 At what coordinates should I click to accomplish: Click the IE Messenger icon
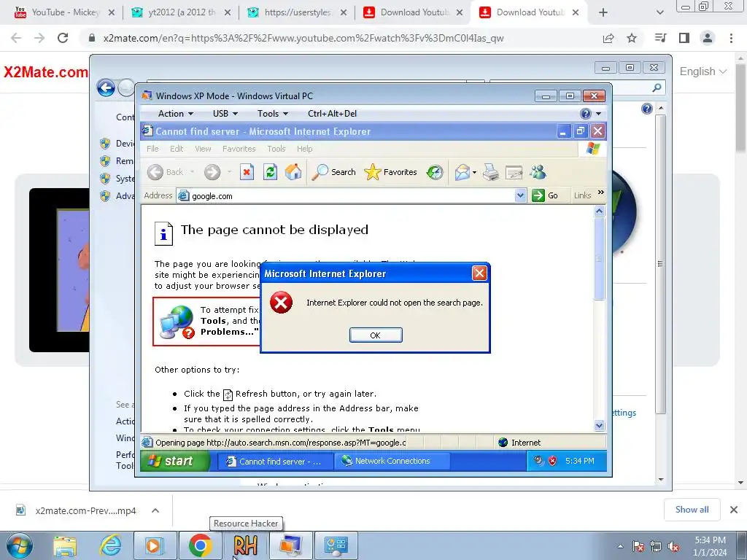click(x=538, y=172)
